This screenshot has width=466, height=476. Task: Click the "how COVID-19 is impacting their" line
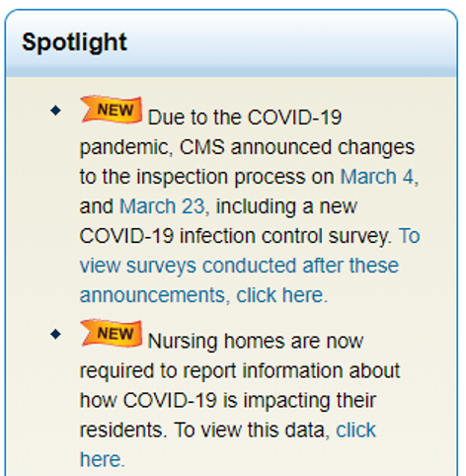228,401
